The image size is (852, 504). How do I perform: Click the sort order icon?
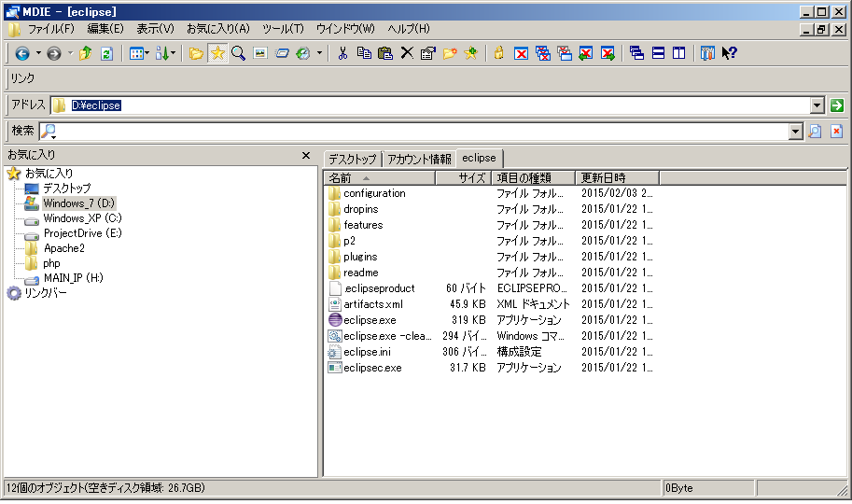tap(162, 53)
